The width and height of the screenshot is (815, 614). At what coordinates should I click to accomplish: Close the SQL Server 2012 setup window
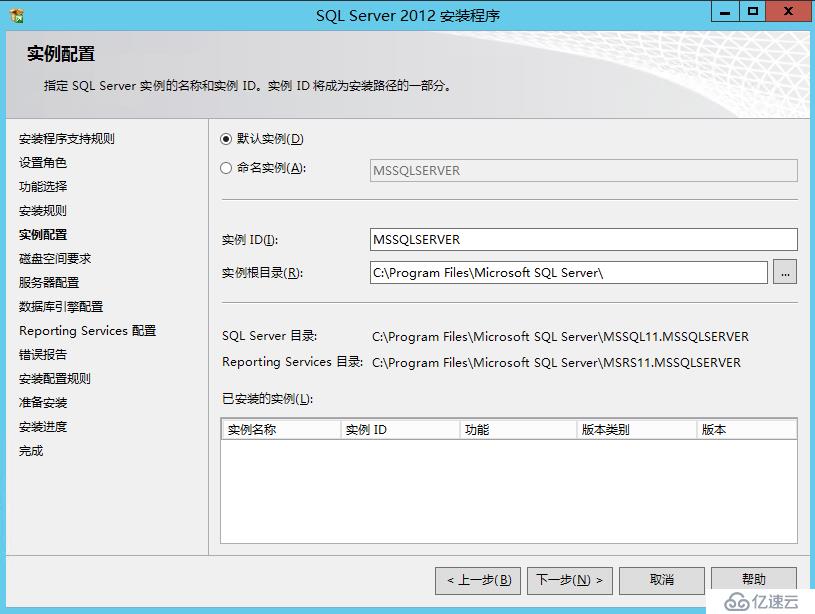(x=788, y=11)
